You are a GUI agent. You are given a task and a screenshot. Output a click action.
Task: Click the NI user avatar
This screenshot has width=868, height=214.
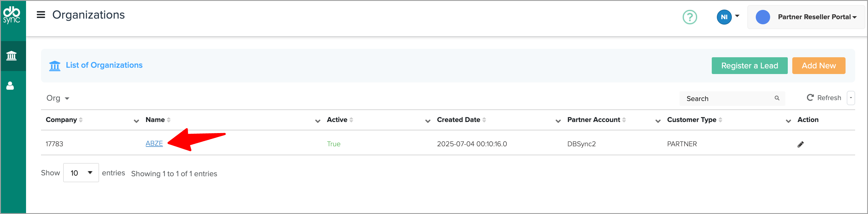(x=724, y=17)
